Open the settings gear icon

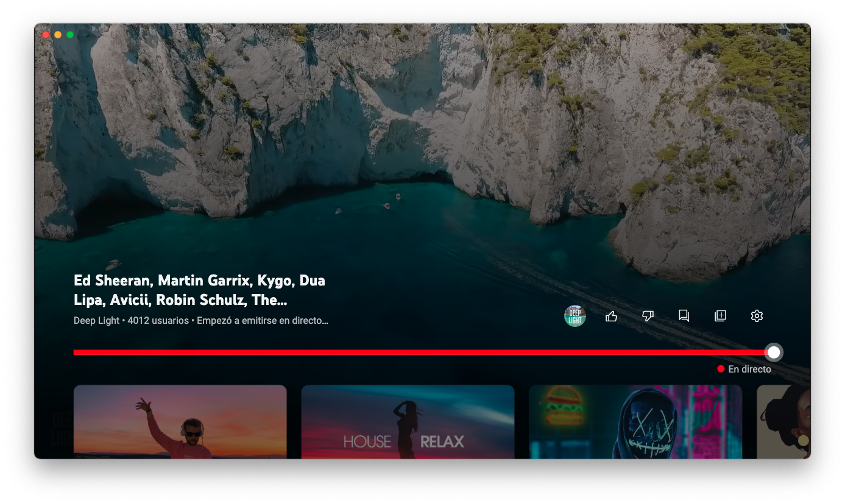[x=757, y=316]
